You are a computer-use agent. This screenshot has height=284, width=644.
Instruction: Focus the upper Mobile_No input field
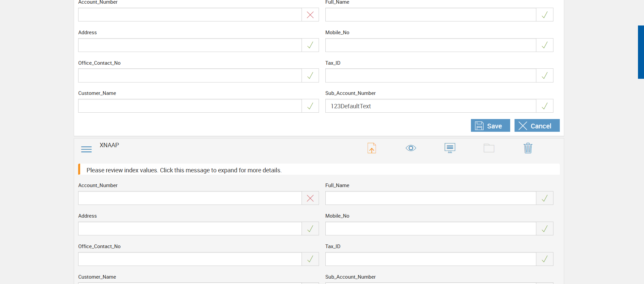(431, 45)
